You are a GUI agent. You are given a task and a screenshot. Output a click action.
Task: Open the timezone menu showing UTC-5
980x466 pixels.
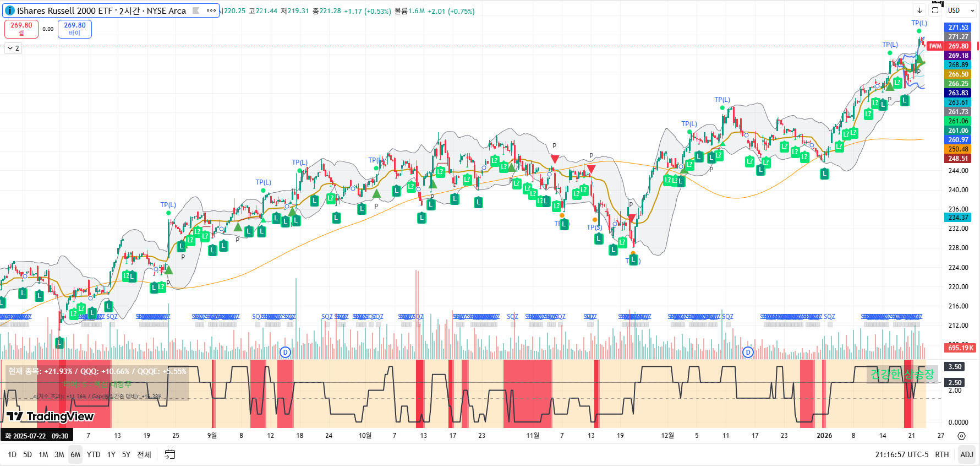coord(901,454)
